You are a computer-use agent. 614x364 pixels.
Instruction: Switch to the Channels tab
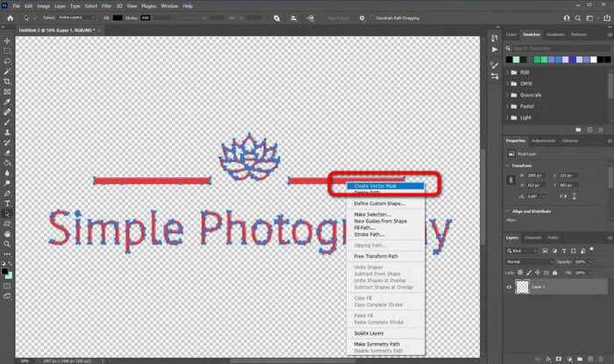[533, 238]
